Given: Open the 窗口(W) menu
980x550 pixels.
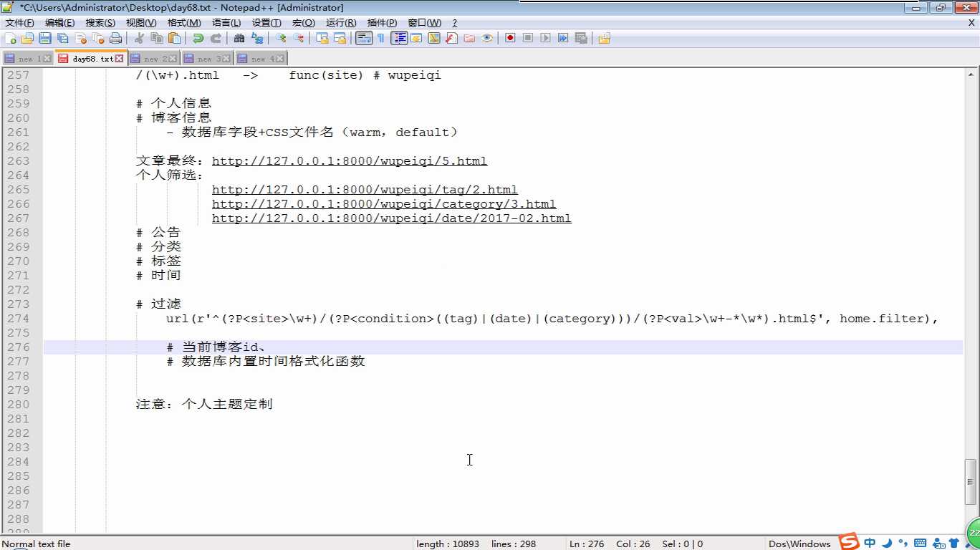Looking at the screenshot, I should pos(425,23).
